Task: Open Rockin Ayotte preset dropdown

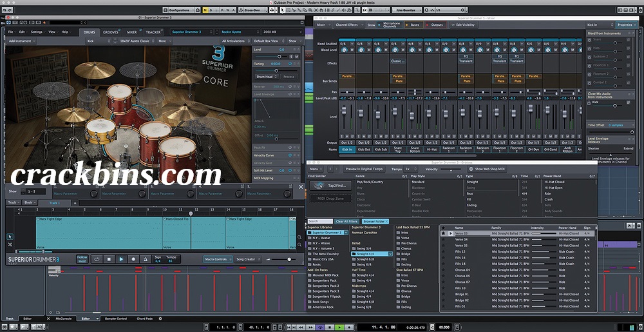Action: [x=239, y=32]
